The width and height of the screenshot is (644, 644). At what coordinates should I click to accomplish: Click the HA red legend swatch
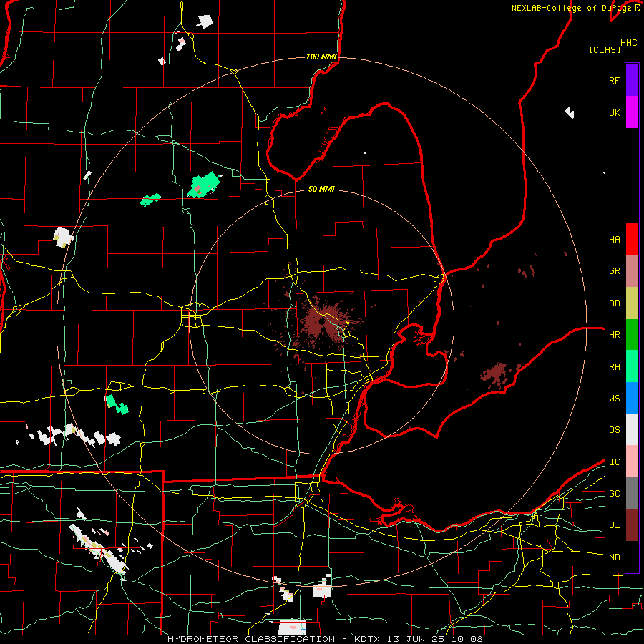click(x=632, y=239)
